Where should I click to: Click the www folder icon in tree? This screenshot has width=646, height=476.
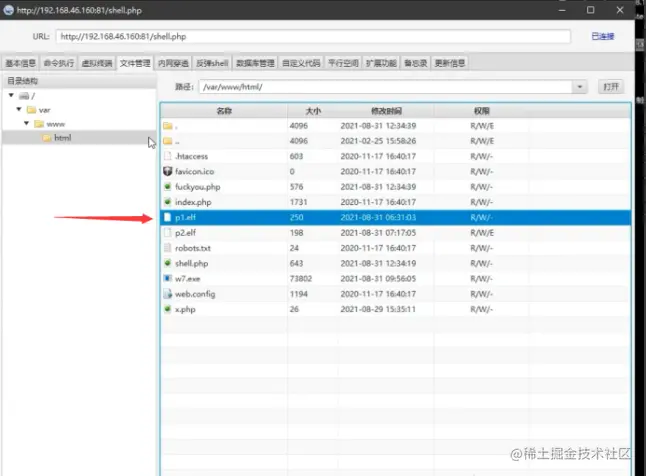coord(39,124)
